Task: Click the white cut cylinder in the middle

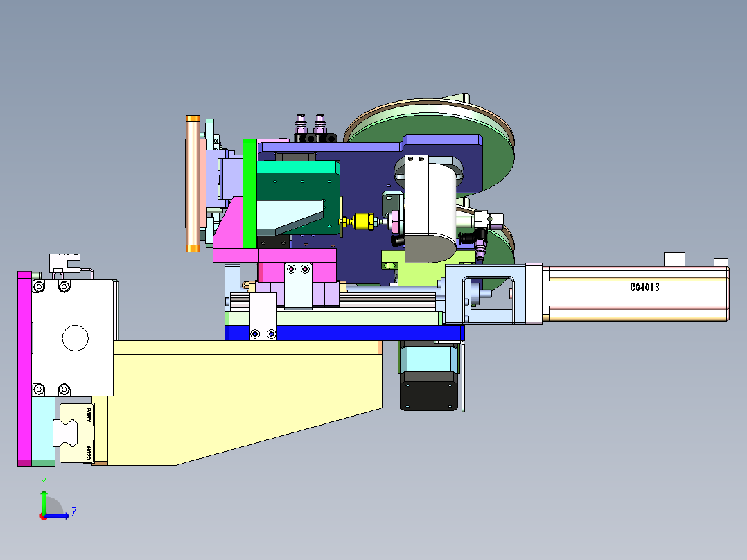Action: pos(430,207)
